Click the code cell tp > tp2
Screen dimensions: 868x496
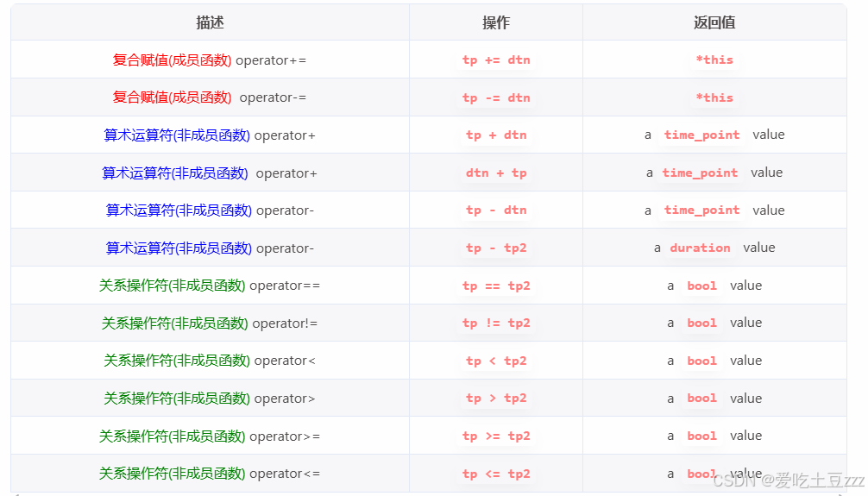(496, 398)
